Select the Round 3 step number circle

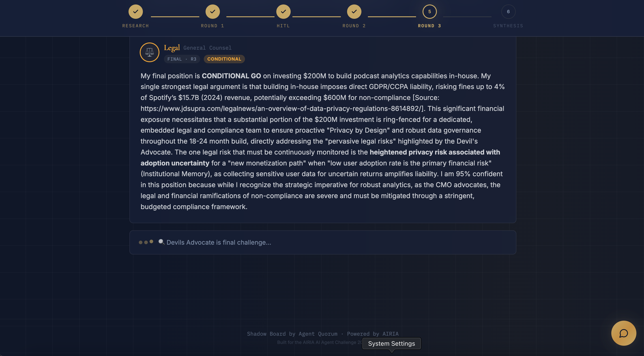[429, 11]
